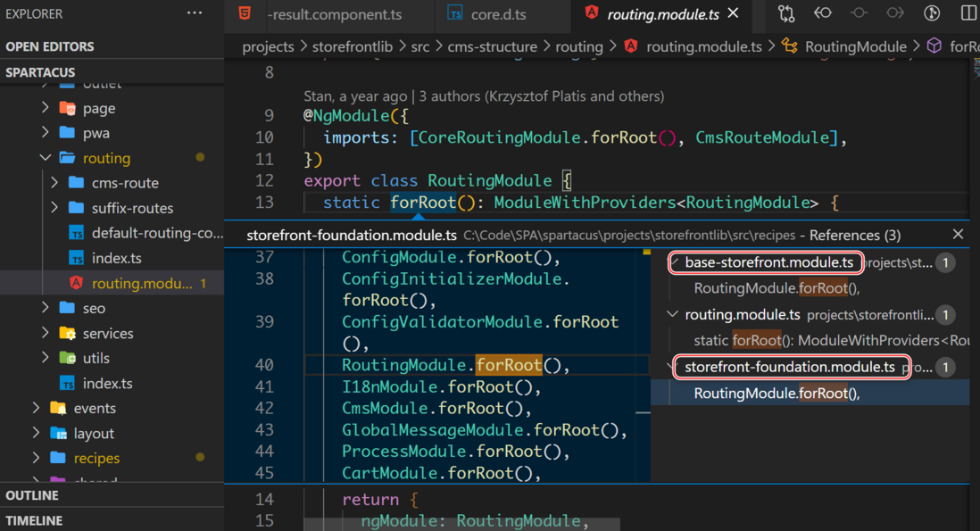
Task: Collapse routing.module.ts group in references list
Action: point(672,314)
